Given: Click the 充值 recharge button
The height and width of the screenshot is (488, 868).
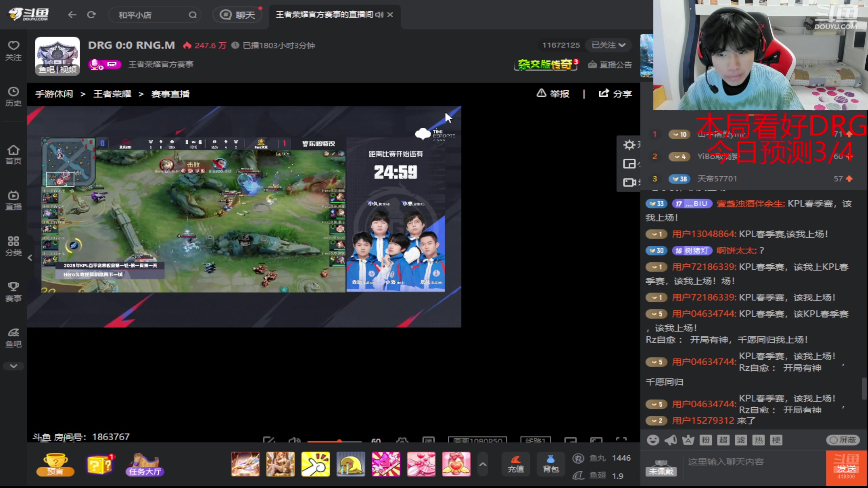Looking at the screenshot, I should click(516, 464).
